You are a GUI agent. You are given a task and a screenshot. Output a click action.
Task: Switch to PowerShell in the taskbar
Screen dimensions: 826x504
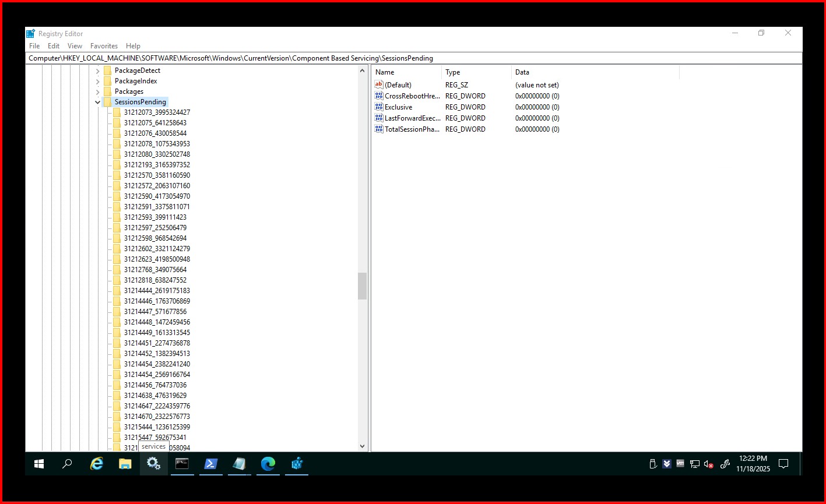[211, 464]
